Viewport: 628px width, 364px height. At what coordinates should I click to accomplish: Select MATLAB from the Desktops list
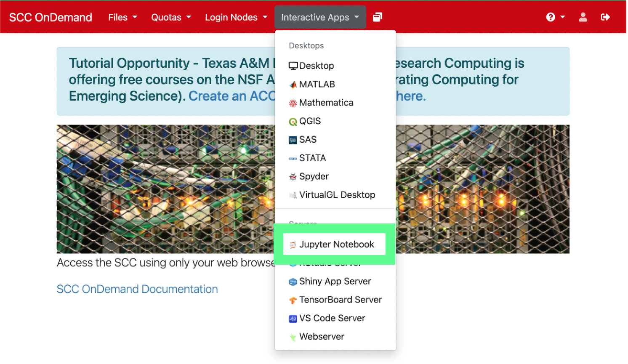click(317, 84)
